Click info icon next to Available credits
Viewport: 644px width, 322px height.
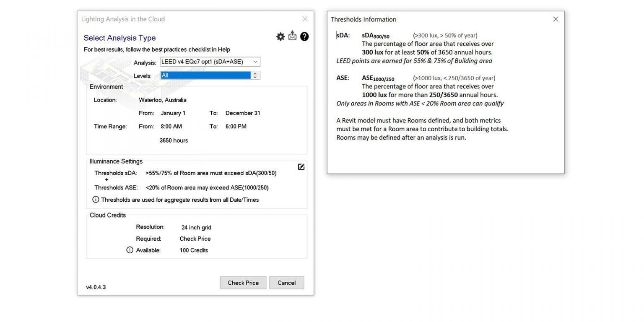[130, 250]
